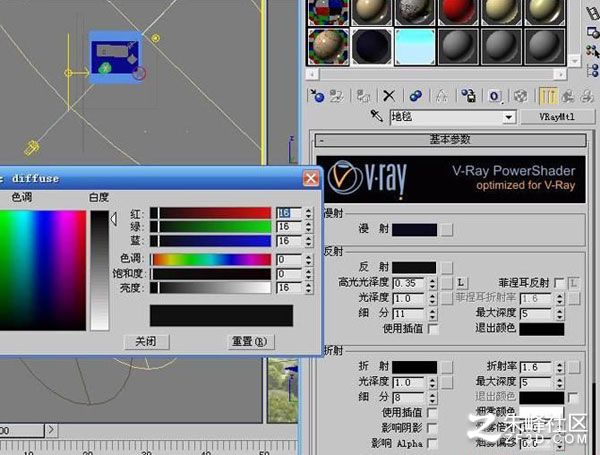Open Material Effects Channel zero icon
Viewport: 600px width, 455px height.
point(494,96)
